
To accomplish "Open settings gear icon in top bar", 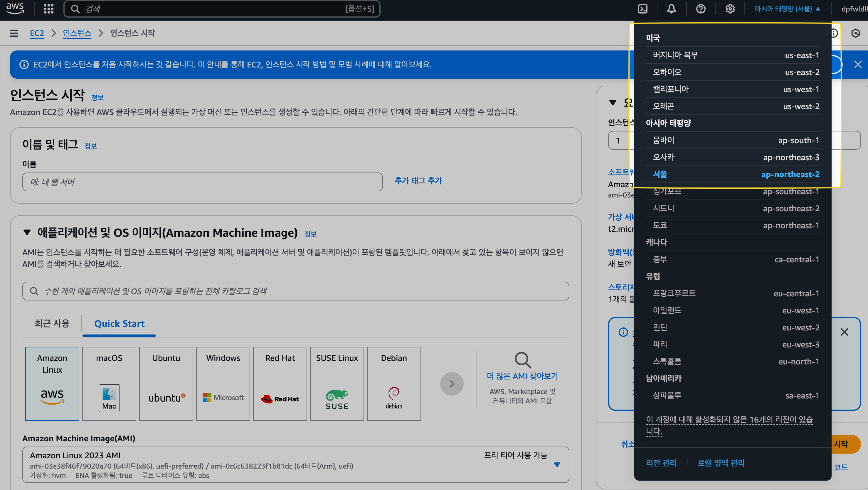I will 730,9.
